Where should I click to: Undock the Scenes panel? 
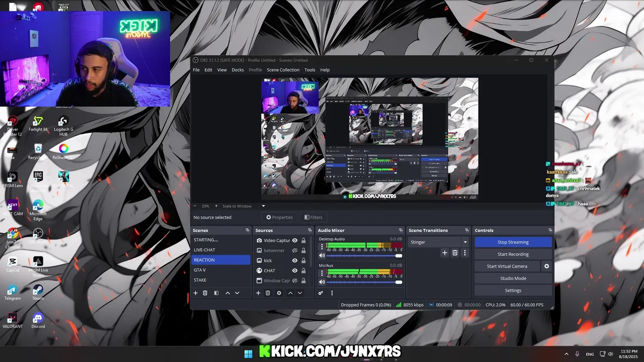[x=247, y=230]
